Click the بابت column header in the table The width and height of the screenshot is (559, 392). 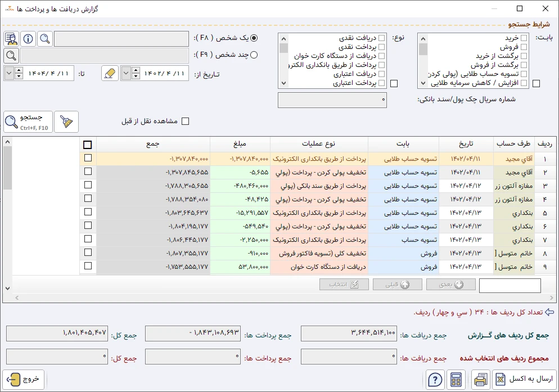pos(403,144)
